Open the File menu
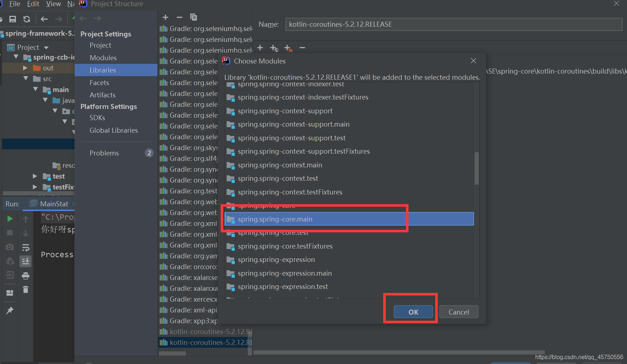Image resolution: width=627 pixels, height=364 pixels. pyautogui.click(x=14, y=4)
